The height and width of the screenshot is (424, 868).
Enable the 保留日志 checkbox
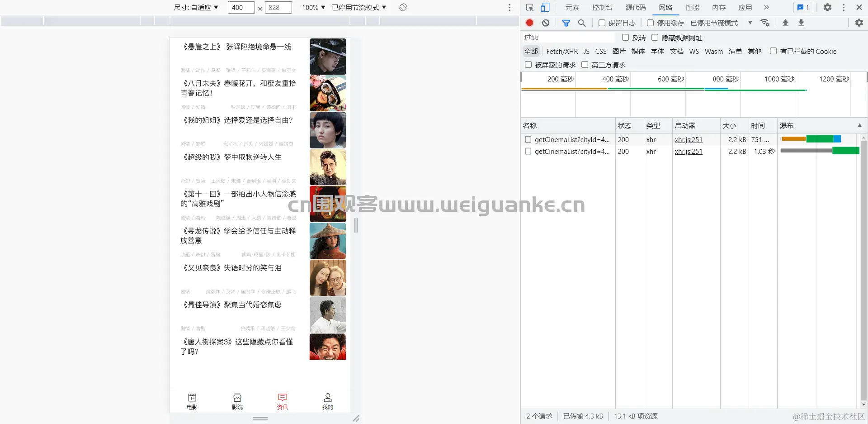pyautogui.click(x=602, y=23)
